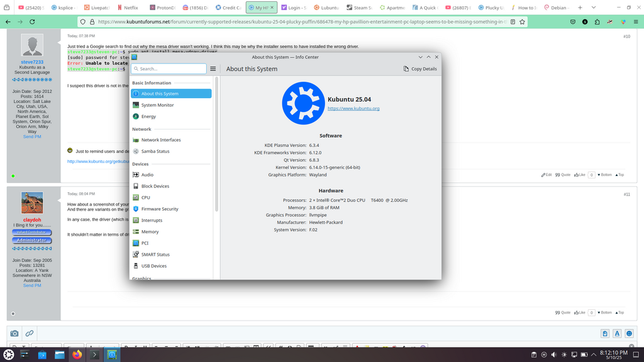This screenshot has height=362, width=644.
Task: Launch Firefox from the taskbar
Action: coord(77,354)
